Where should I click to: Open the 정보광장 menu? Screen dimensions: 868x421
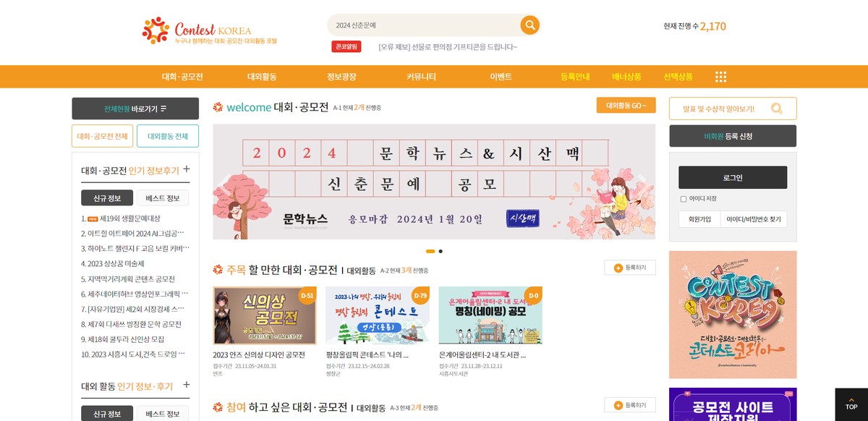pos(341,77)
